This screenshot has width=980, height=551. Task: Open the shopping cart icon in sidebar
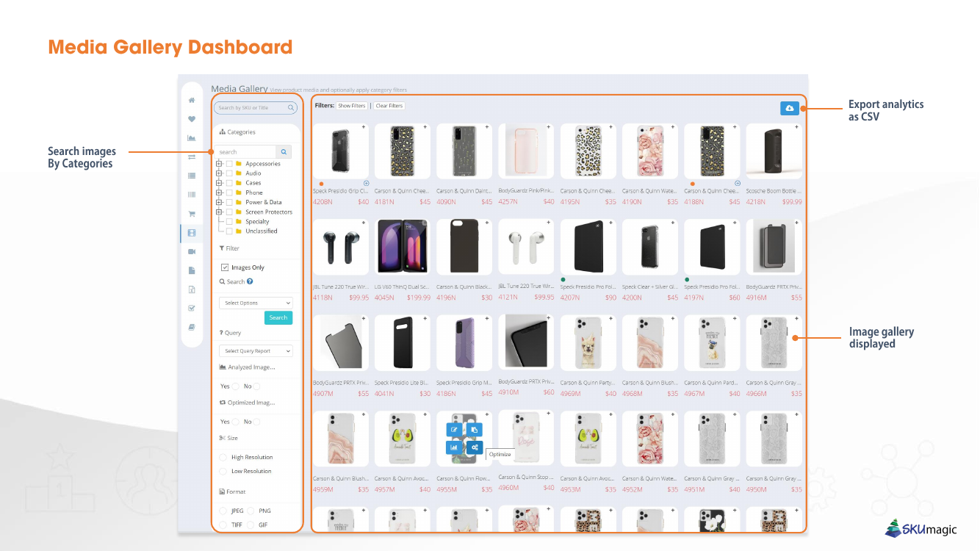point(192,214)
